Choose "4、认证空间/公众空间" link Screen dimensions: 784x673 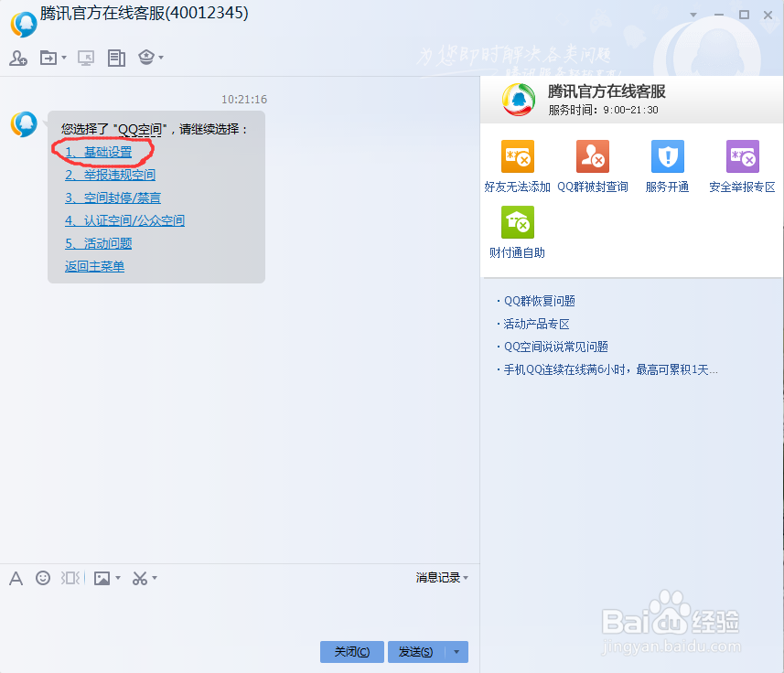pyautogui.click(x=125, y=220)
